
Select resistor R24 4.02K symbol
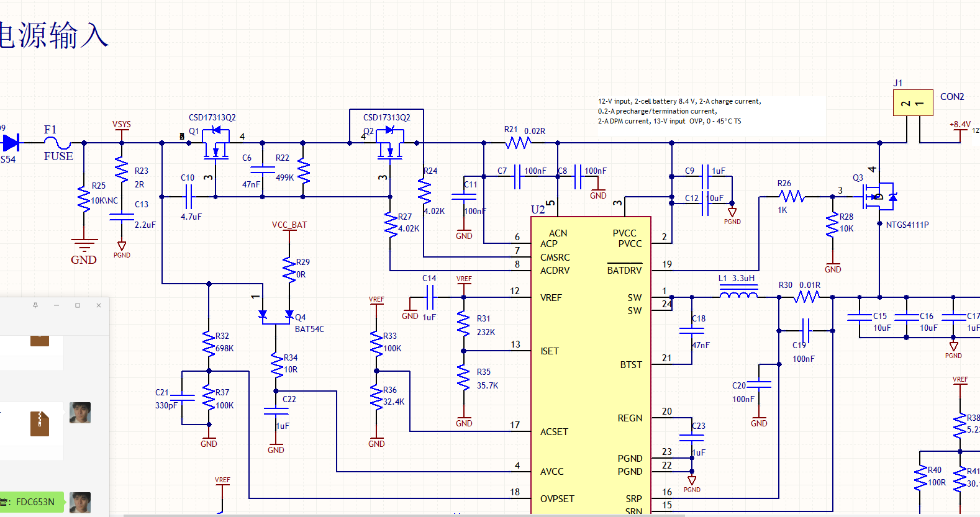coord(424,192)
